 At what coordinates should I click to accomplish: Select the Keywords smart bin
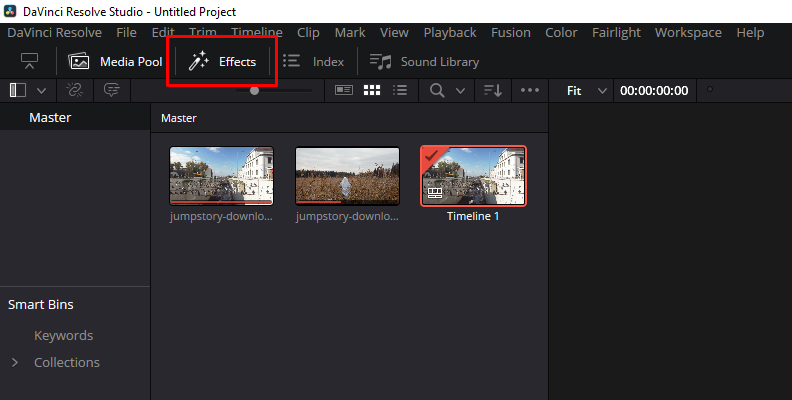tap(64, 335)
